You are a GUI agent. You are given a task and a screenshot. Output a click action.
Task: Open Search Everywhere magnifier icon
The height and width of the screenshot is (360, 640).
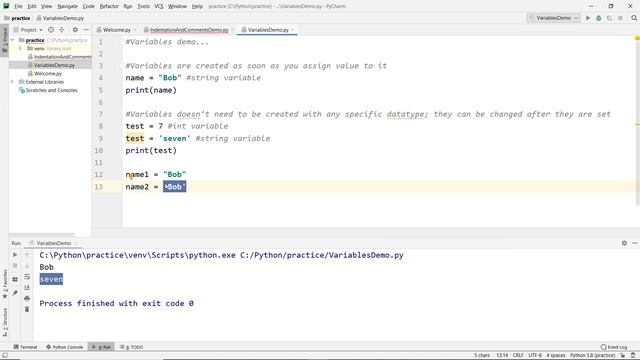634,18
